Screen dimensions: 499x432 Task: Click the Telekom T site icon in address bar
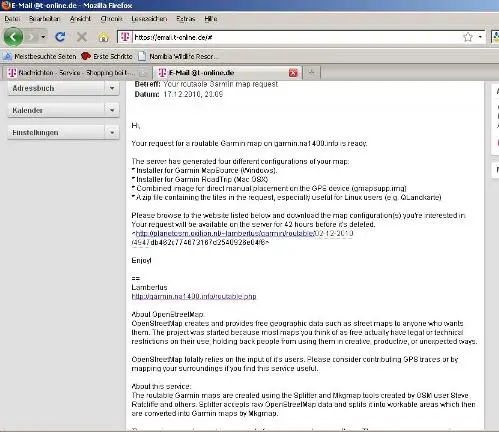click(x=125, y=37)
